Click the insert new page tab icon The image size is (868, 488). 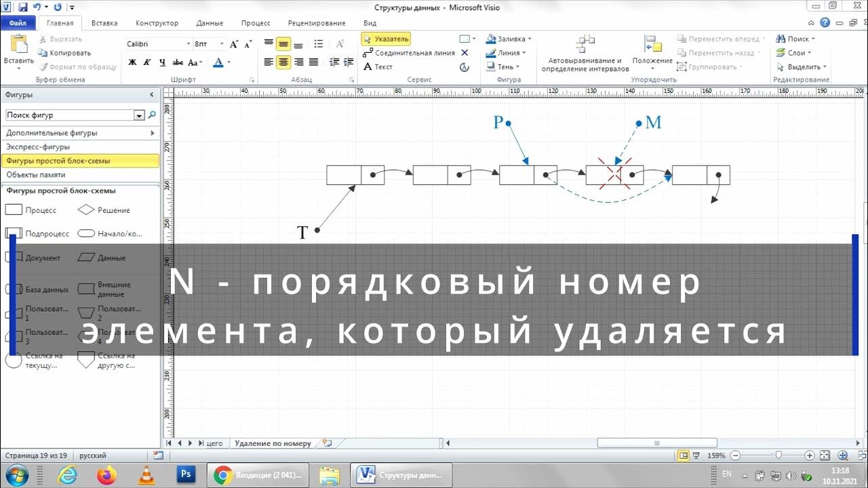click(x=328, y=443)
